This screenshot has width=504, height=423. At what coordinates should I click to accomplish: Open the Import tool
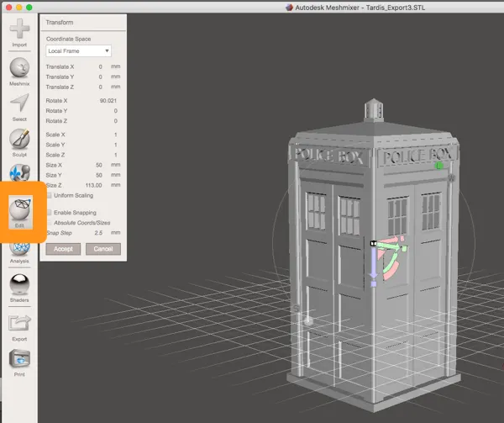[x=19, y=33]
